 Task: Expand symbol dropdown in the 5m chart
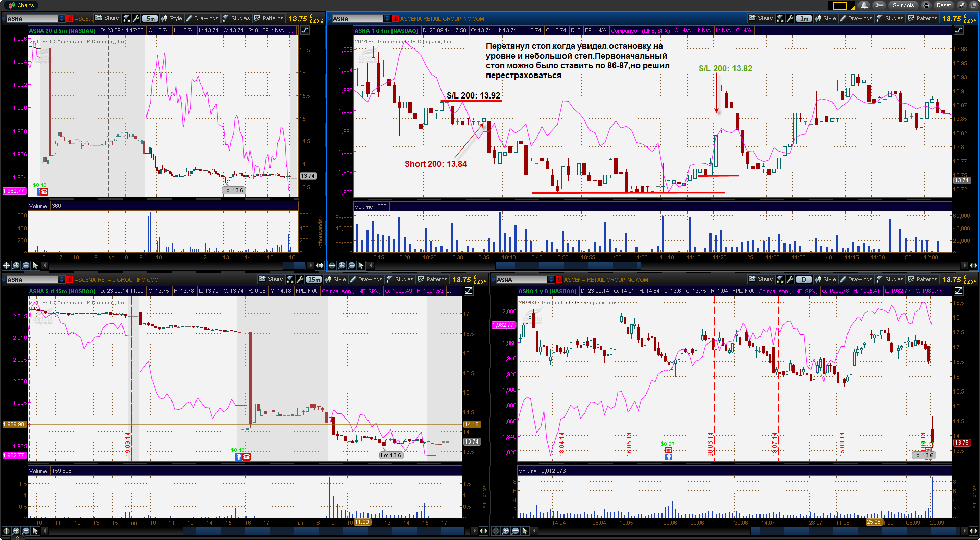[x=62, y=19]
